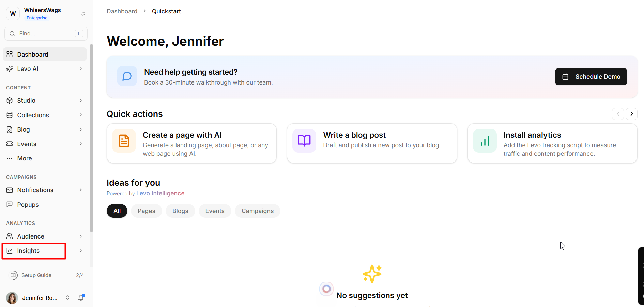Expand the Collections chevron
Viewport: 644px width, 307px height.
(81, 115)
